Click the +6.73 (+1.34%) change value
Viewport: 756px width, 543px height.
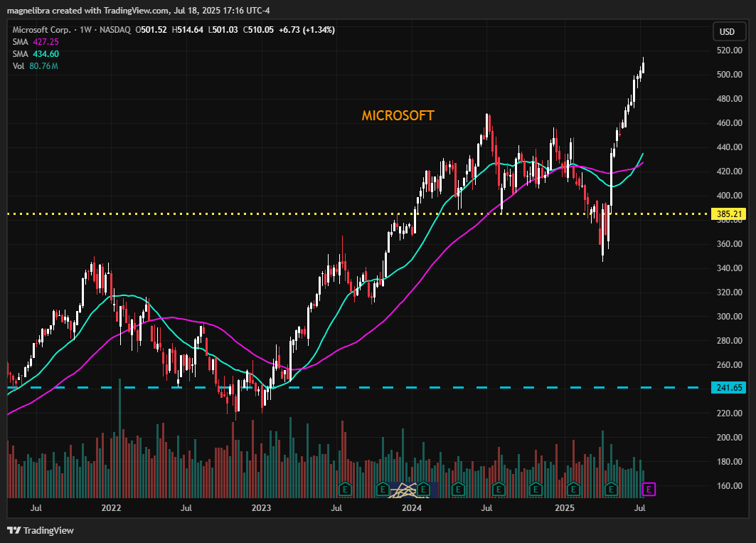(x=307, y=30)
